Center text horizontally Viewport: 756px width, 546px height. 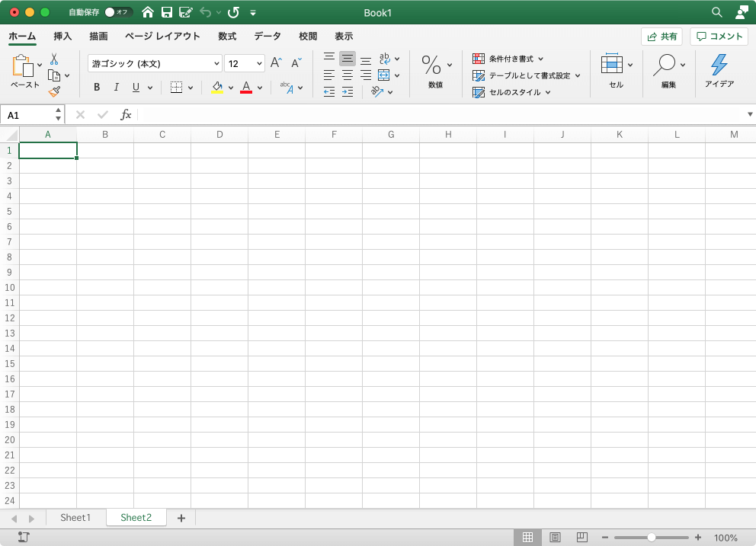pos(348,75)
